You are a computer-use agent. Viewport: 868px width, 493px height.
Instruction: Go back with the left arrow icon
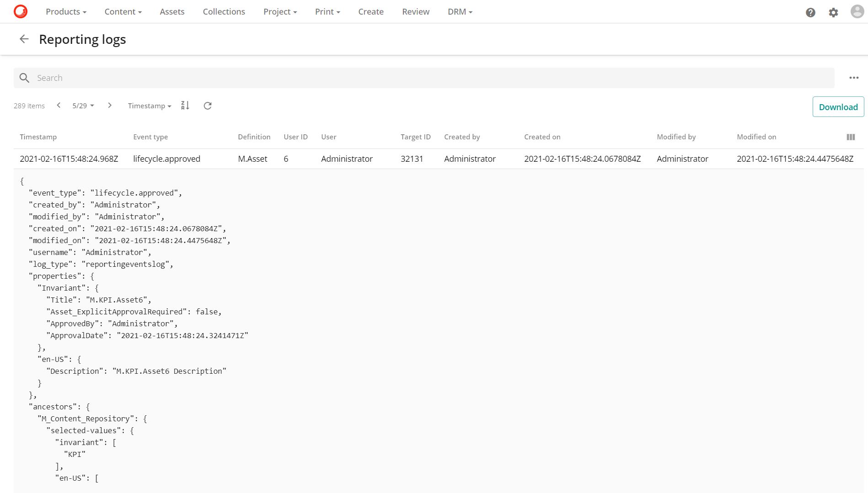[24, 39]
